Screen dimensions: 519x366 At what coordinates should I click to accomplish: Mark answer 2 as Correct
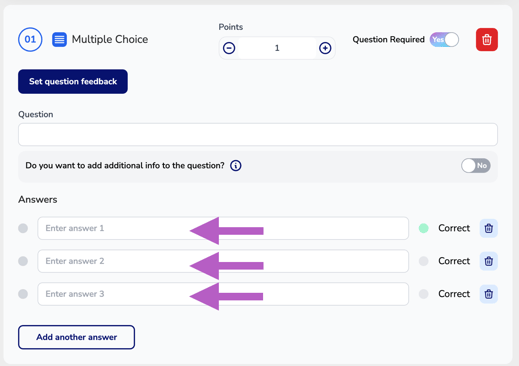[x=423, y=261]
